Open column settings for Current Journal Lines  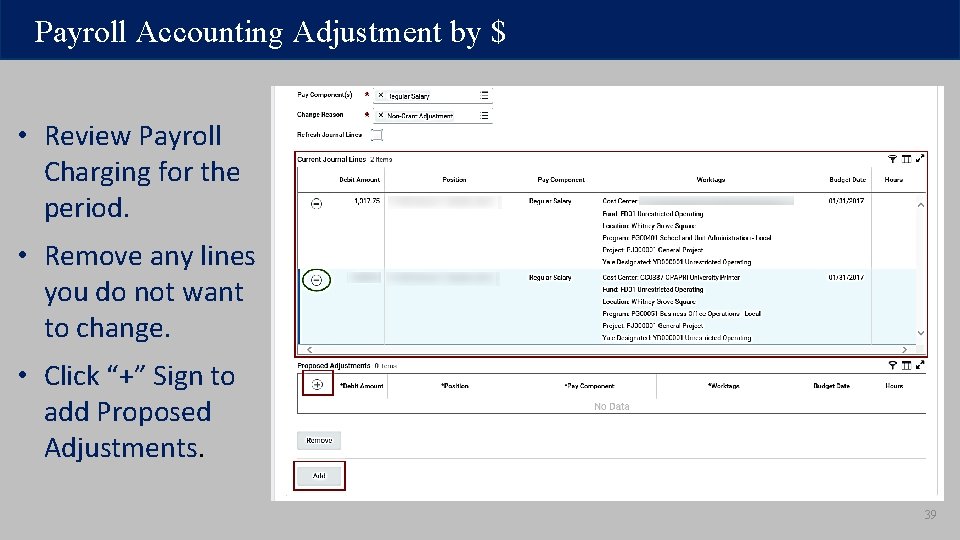(x=906, y=159)
